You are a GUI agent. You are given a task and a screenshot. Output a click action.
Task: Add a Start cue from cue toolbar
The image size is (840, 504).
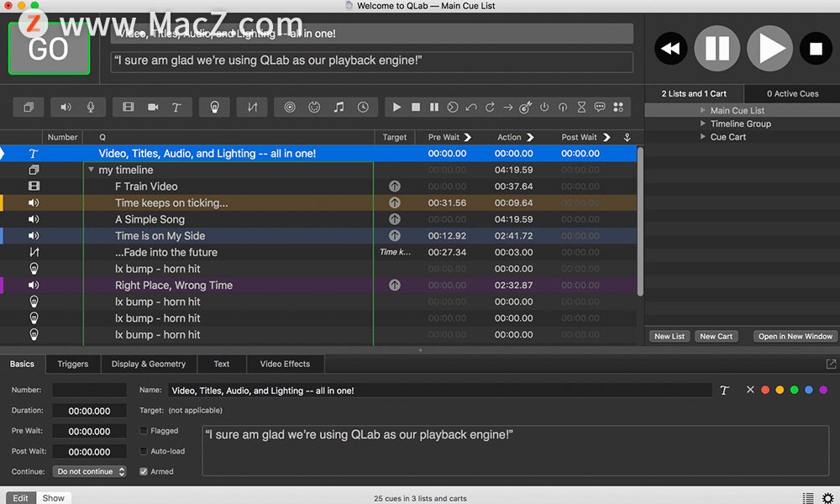coord(396,108)
